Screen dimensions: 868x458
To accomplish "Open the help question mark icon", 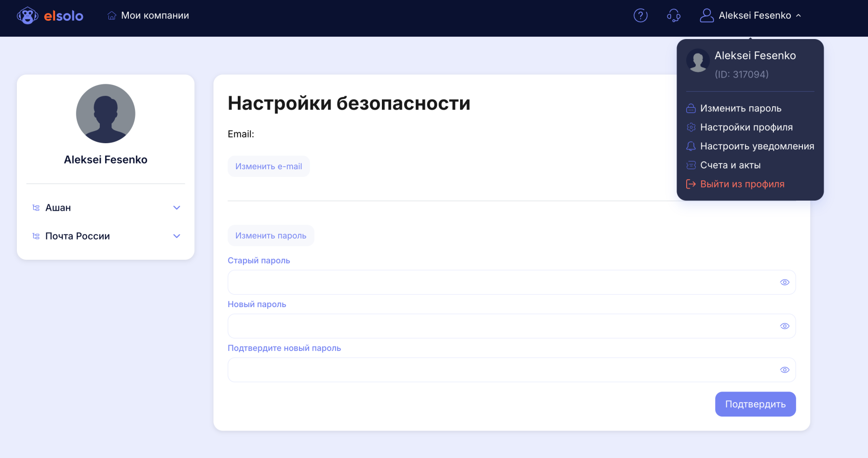I will pyautogui.click(x=640, y=15).
